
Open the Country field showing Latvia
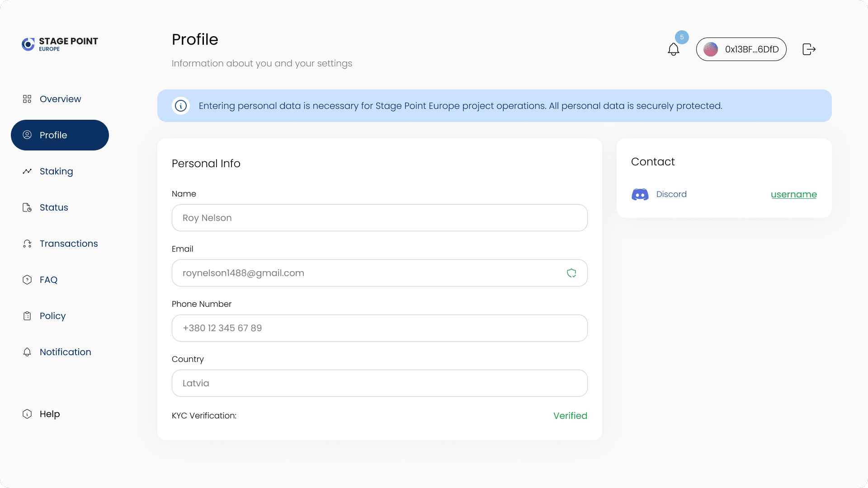click(379, 383)
